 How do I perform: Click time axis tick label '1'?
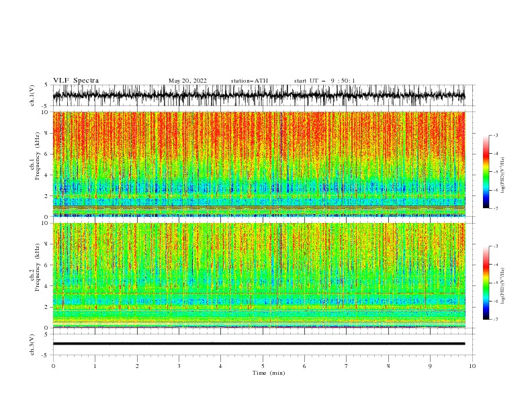(x=95, y=366)
